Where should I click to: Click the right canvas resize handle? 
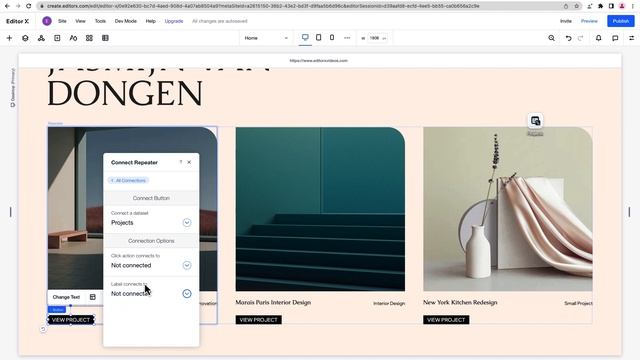629,212
